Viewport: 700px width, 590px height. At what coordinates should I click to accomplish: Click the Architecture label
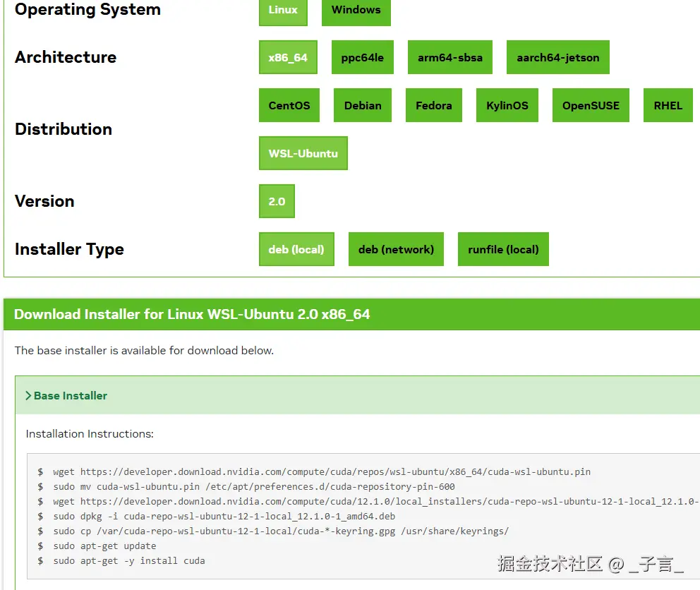coord(66,57)
